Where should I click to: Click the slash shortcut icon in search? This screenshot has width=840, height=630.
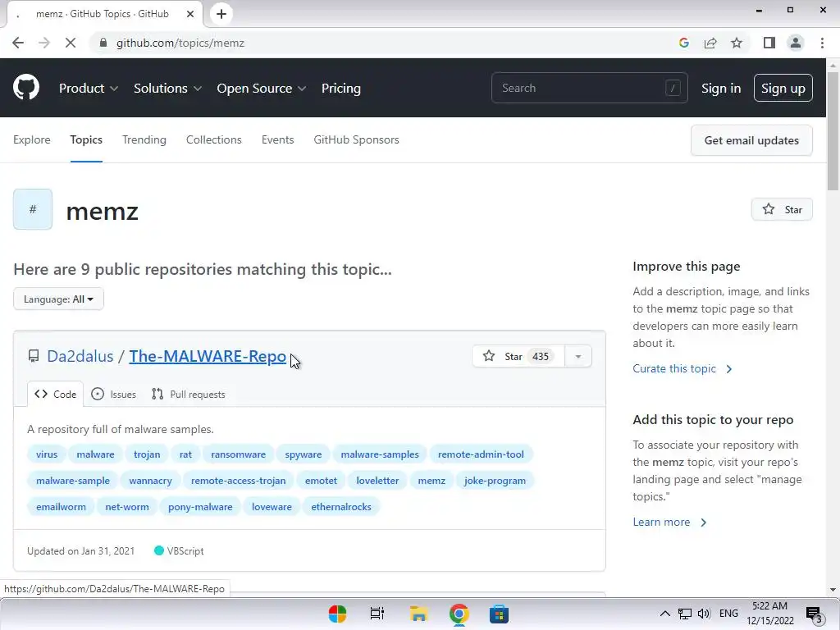coord(673,88)
